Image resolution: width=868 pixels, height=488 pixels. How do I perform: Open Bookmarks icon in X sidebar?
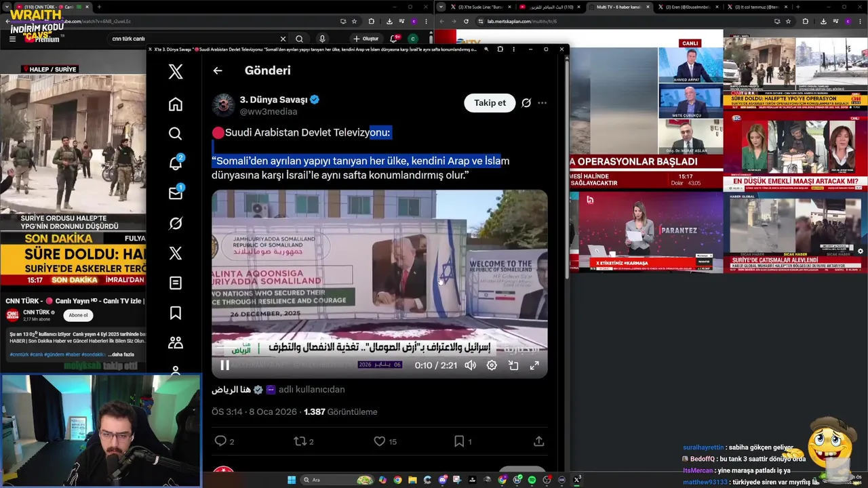pos(176,312)
